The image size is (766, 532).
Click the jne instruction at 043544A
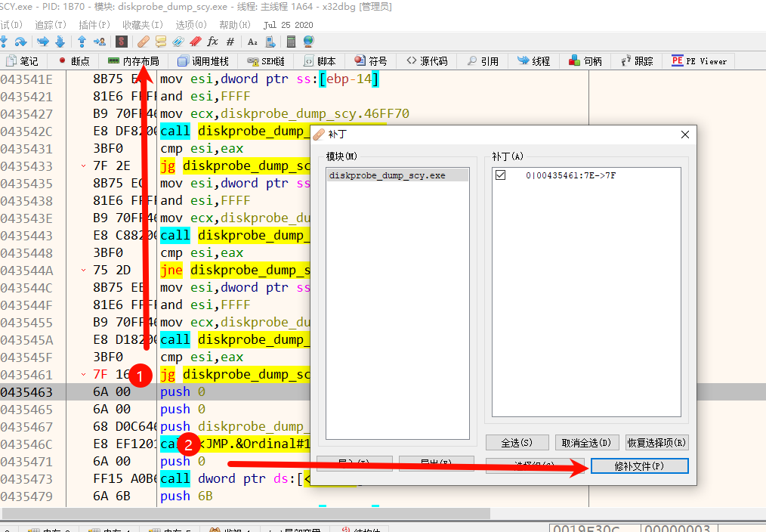[171, 270]
